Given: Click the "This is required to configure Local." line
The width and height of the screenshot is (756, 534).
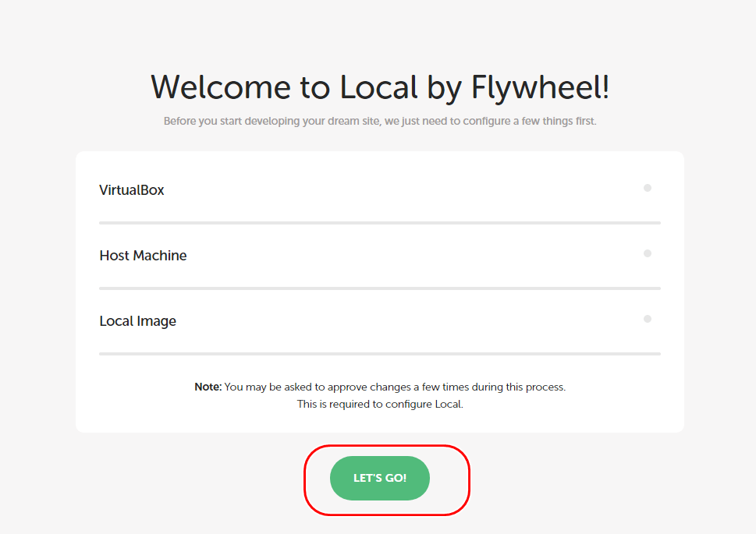Looking at the screenshot, I should (380, 404).
